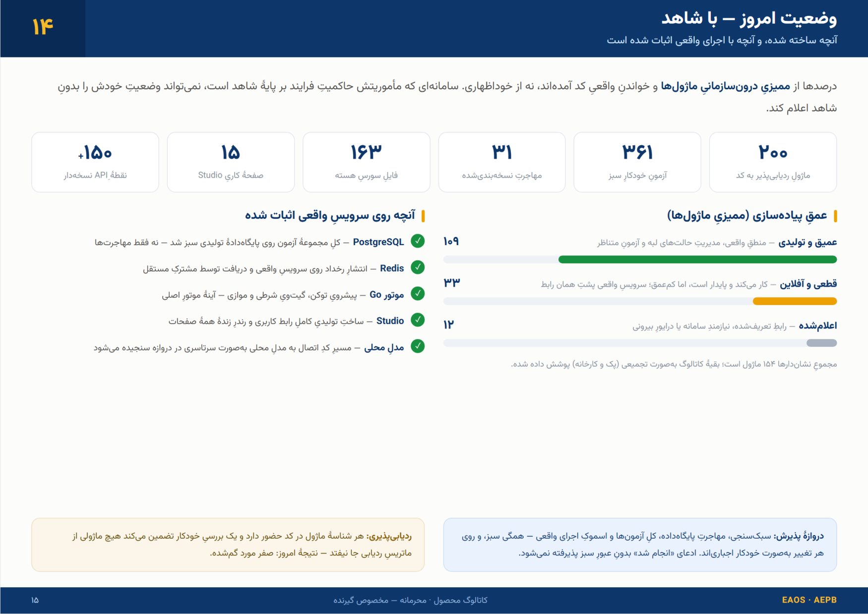The image size is (868, 614).
Task: Click the Studio description ساختِ تولیدیِ کاملِ رابطِ کاربری
Action: pyautogui.click(x=266, y=321)
